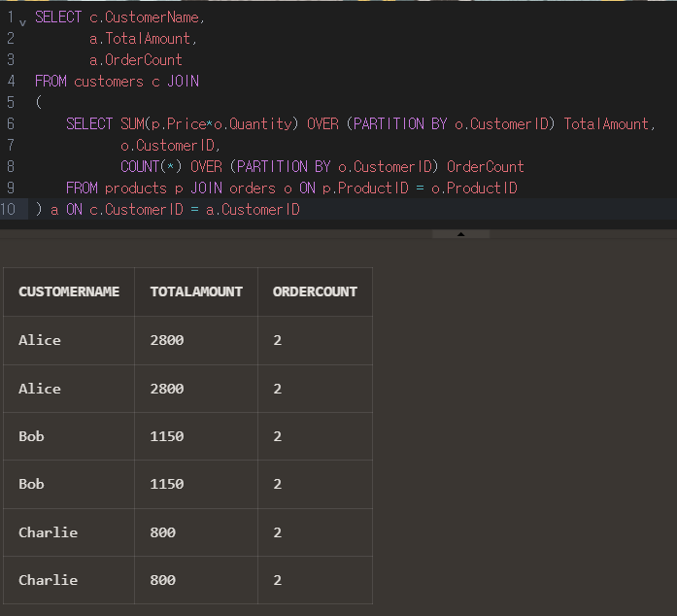Click the COUNT(*) expression in line 8
This screenshot has height=616, width=677.
coord(152,167)
